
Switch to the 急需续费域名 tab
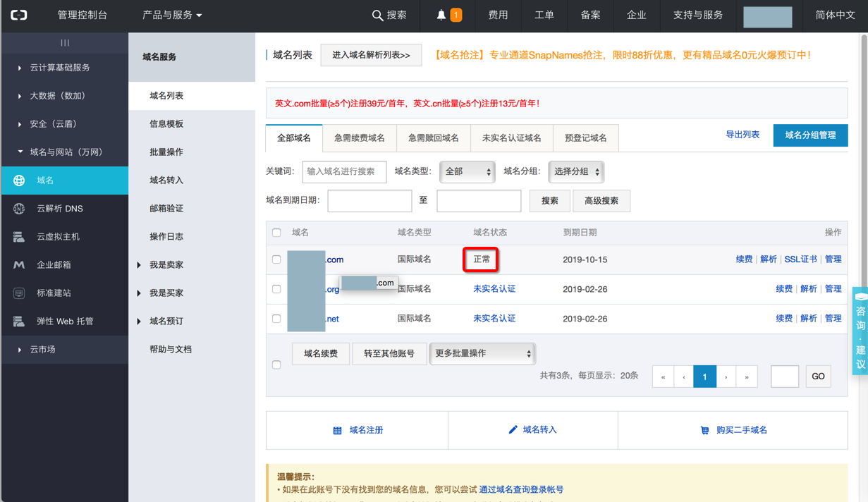(360, 137)
